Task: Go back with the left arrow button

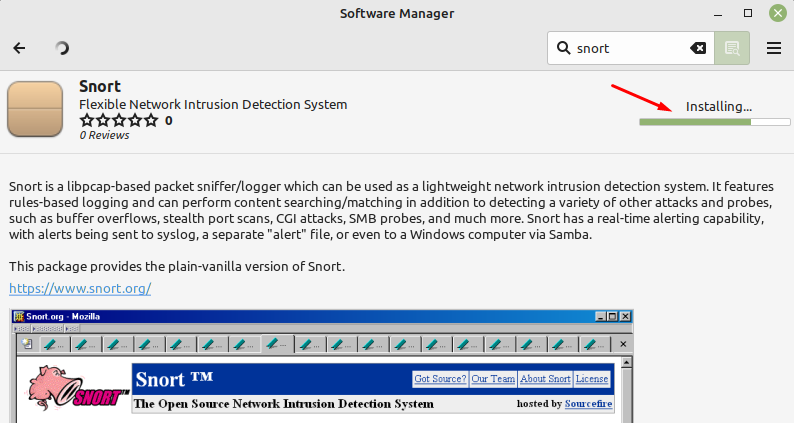Action: [20, 48]
